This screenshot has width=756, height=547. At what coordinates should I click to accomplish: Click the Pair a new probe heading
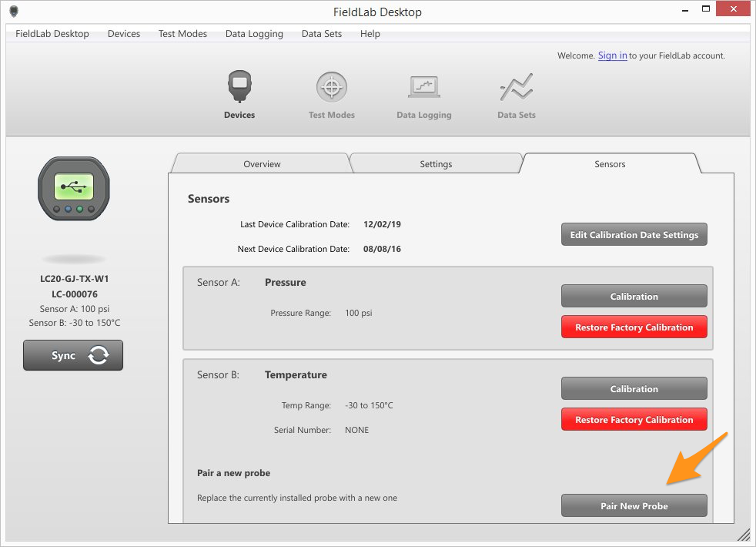click(233, 473)
